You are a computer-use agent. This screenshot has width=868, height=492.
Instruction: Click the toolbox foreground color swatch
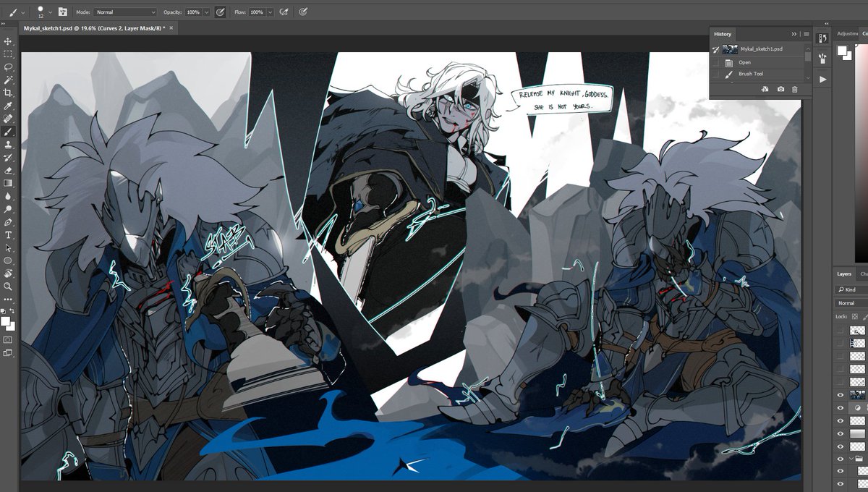click(x=6, y=321)
